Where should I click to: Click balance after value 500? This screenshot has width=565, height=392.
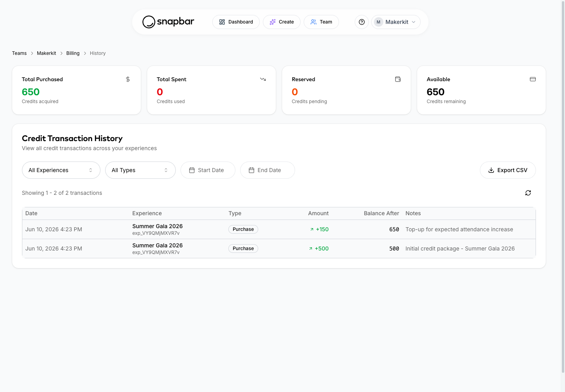(x=394, y=249)
